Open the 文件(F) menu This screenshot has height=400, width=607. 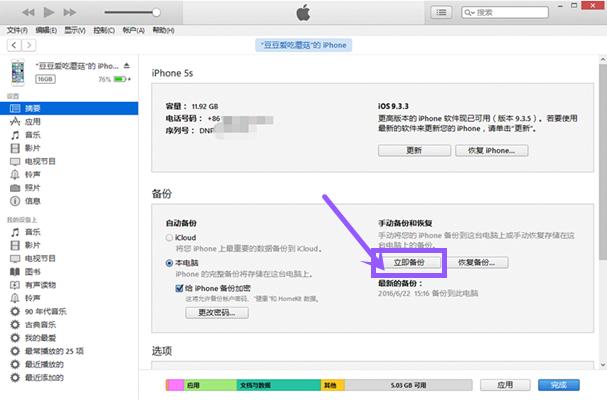tap(17, 30)
